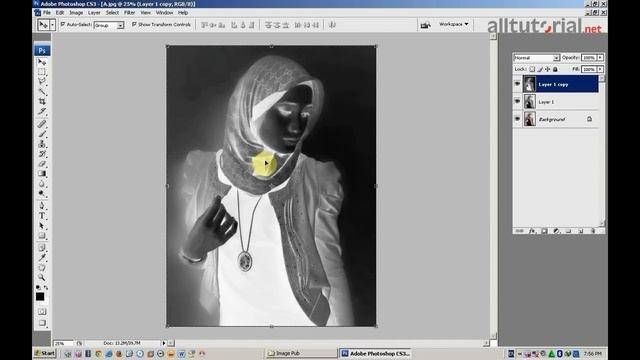The width and height of the screenshot is (640, 360).
Task: Select the Lasso tool
Action: pos(42,82)
